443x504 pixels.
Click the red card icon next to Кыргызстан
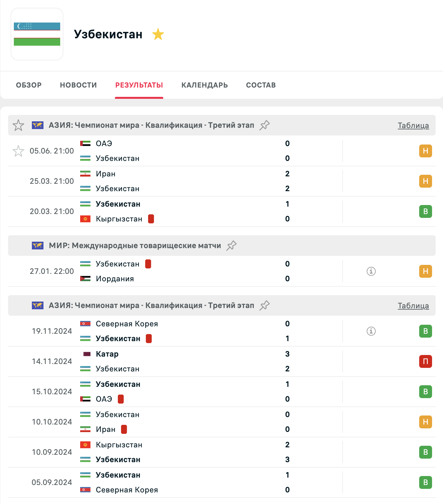[151, 219]
